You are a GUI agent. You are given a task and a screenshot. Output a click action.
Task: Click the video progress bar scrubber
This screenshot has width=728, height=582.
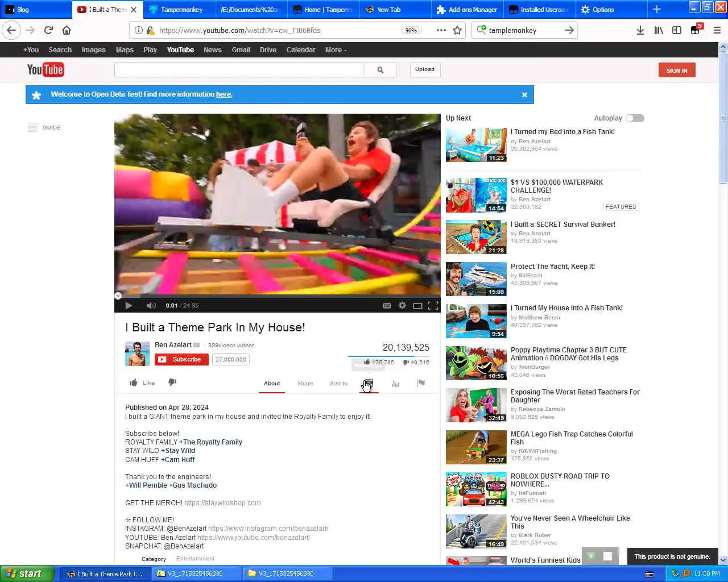[x=118, y=296]
